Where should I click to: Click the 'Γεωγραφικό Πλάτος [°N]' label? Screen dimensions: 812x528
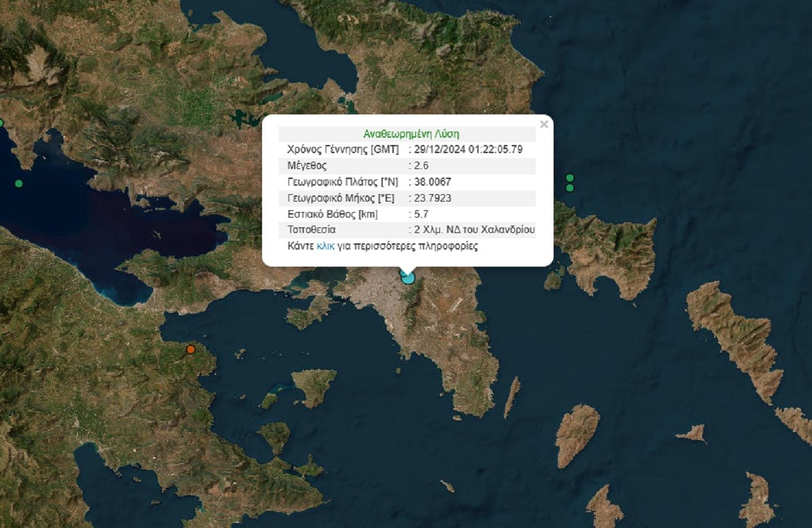[343, 182]
